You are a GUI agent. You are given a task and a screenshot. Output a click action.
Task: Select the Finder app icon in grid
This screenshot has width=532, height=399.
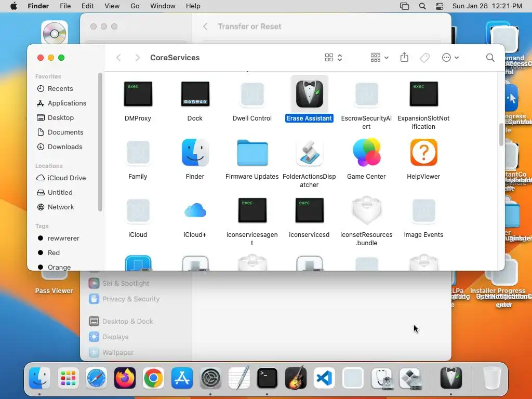click(x=195, y=152)
